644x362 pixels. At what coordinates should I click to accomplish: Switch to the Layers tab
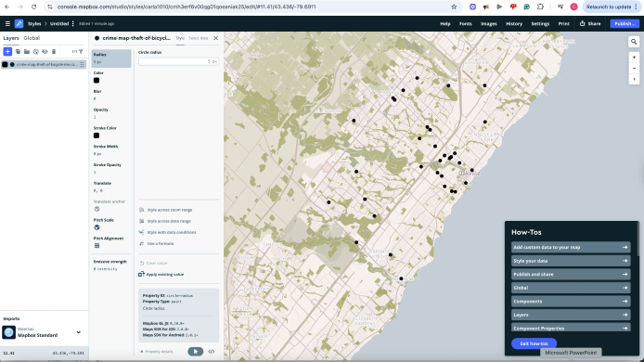click(11, 38)
